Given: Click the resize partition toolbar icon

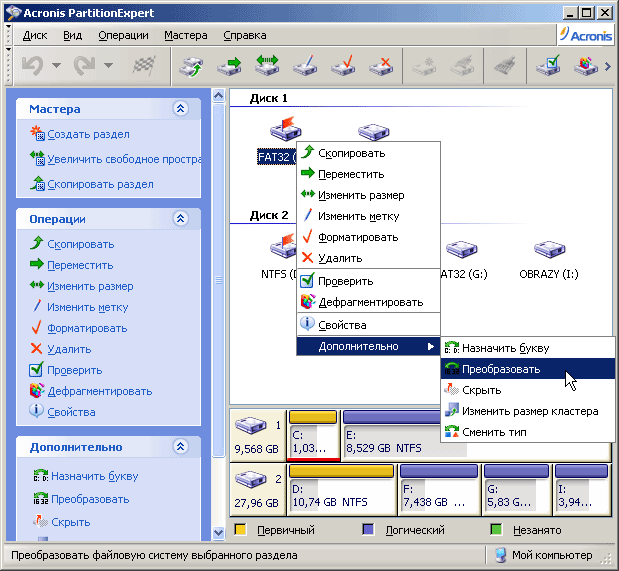Looking at the screenshot, I should point(267,66).
